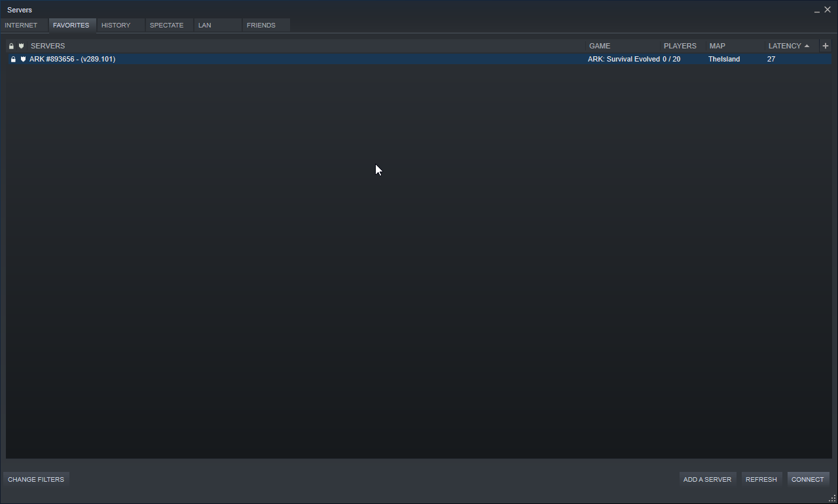Switch to the Internet tab
The image size is (838, 504).
(x=21, y=25)
